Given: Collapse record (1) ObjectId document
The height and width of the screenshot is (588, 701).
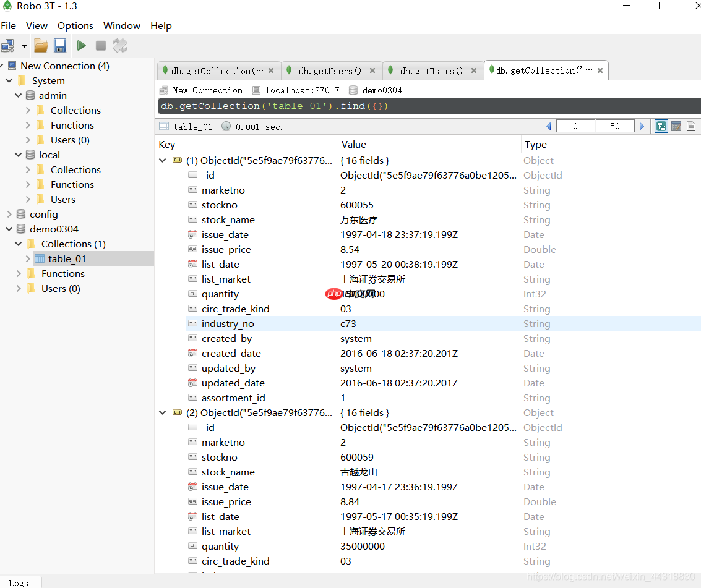Looking at the screenshot, I should pos(162,160).
